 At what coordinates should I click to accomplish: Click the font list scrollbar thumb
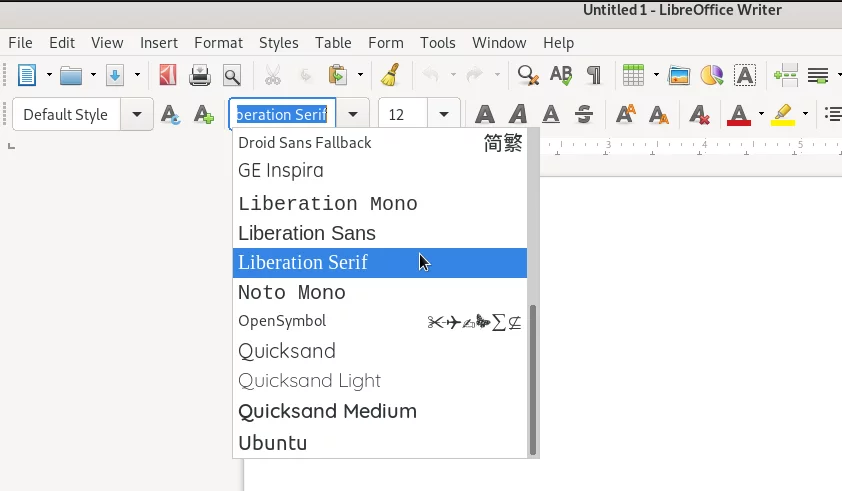click(x=533, y=380)
